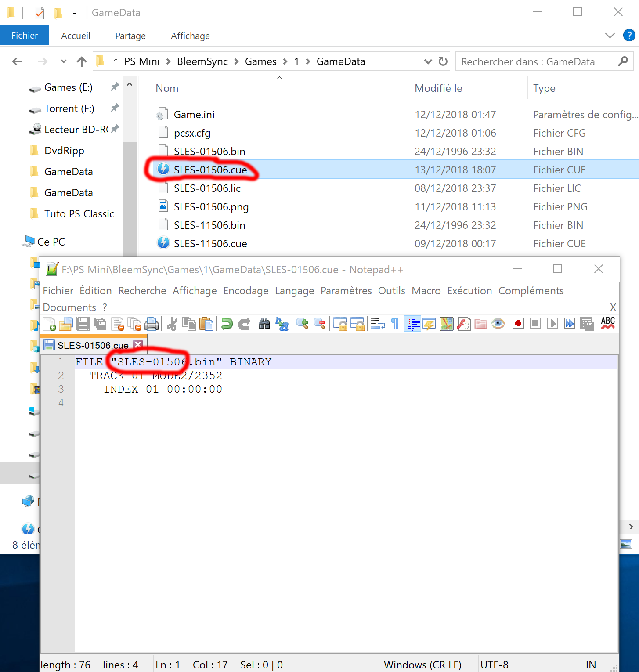
Task: Sort files by the Nom column
Action: pos(167,88)
